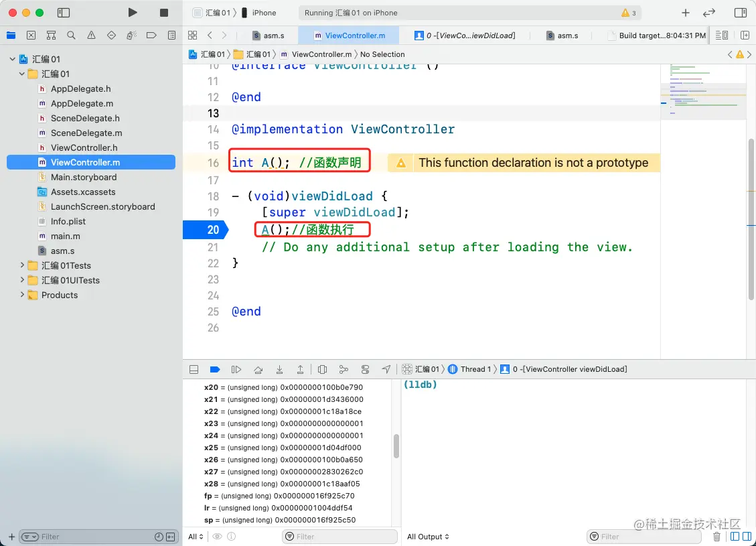The image size is (756, 546).
Task: Open Main.storyboard
Action: [x=84, y=177]
